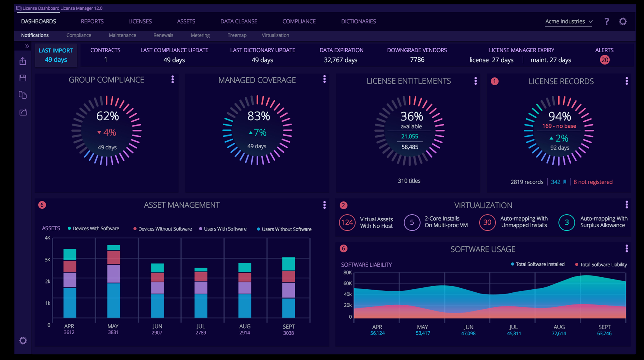Click the save icon in the left sidebar

pos(23,78)
